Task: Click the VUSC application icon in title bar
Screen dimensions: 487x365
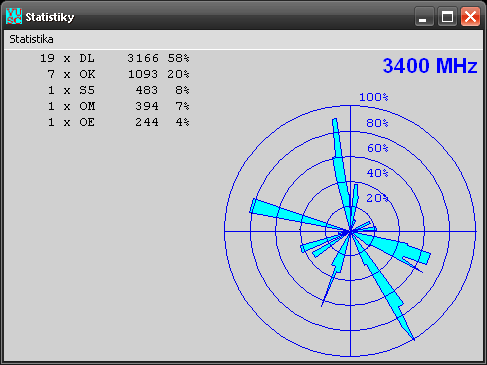Action: 14,16
